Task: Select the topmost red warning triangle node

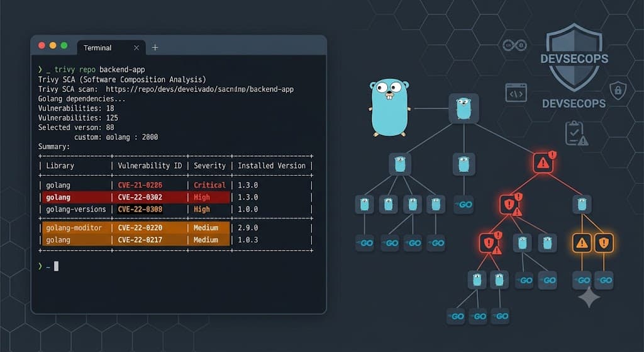Action: tap(543, 163)
